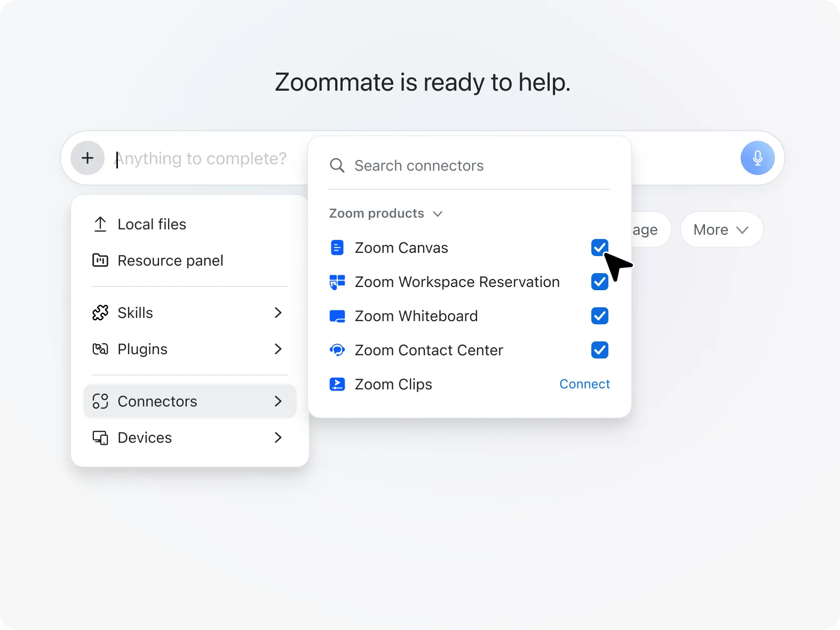Image resolution: width=840 pixels, height=630 pixels.
Task: Click the Devices icon
Action: click(100, 437)
